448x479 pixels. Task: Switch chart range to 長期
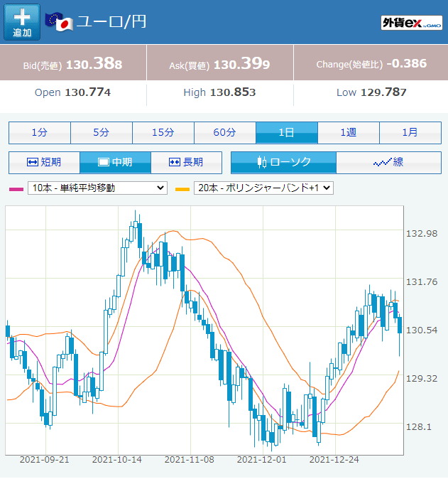click(187, 163)
